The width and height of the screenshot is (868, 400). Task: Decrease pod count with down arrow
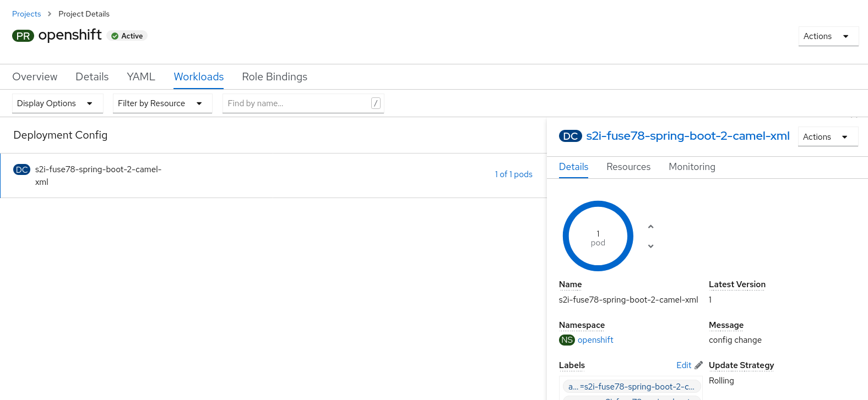pyautogui.click(x=650, y=246)
